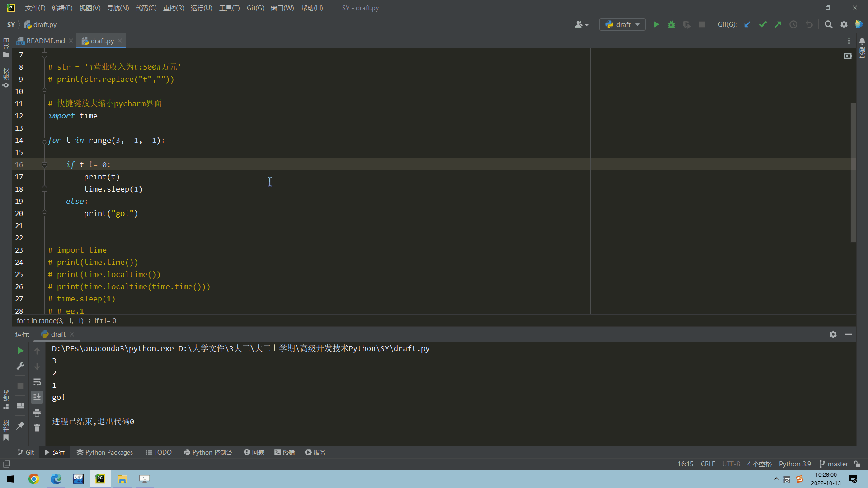Image resolution: width=868 pixels, height=488 pixels.
Task: Click Git update project arrow icon
Action: [x=747, y=25]
